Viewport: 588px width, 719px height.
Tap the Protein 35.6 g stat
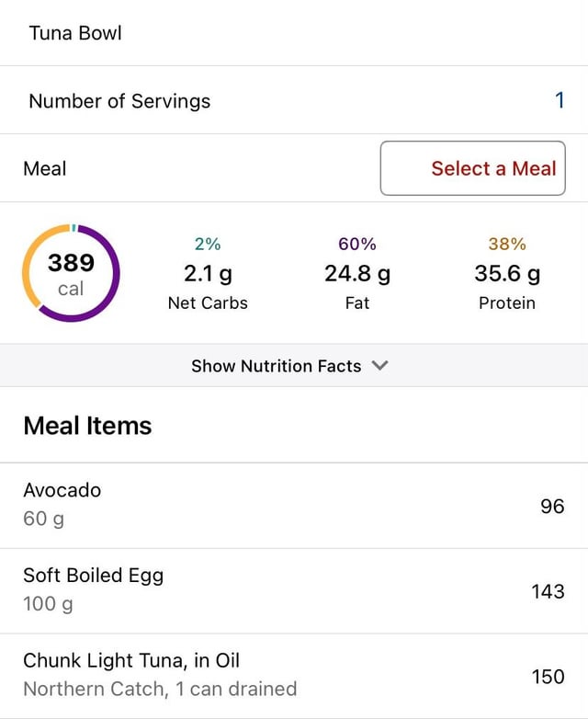coord(506,274)
